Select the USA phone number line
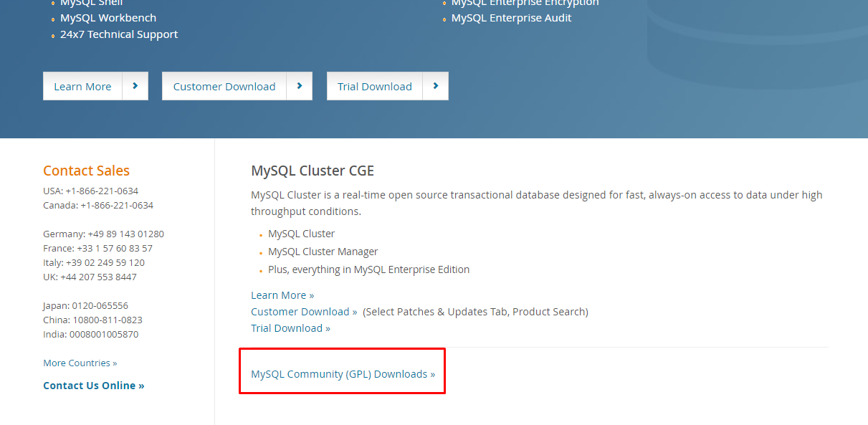The height and width of the screenshot is (425, 868). pos(90,191)
